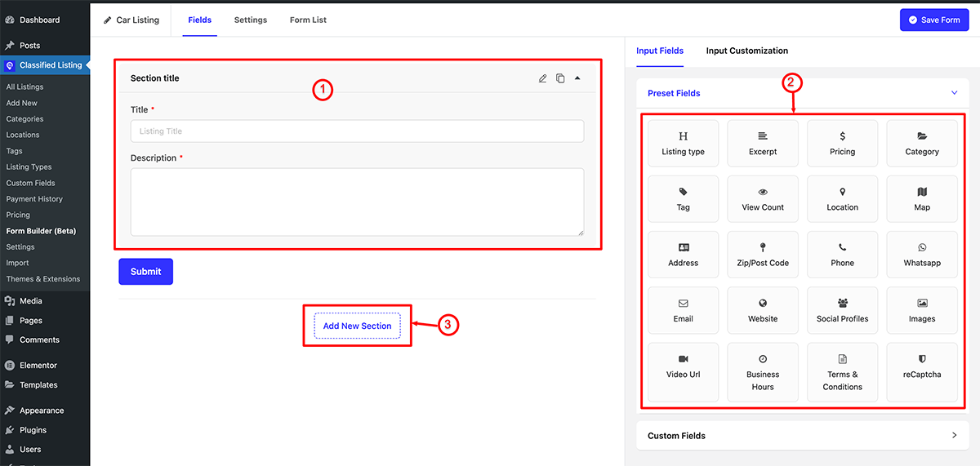The width and height of the screenshot is (980, 466).
Task: Open Form Builder (Beta) link
Action: pos(41,231)
